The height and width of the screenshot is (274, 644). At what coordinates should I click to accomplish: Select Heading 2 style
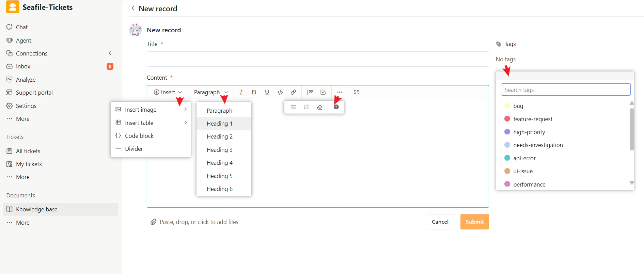[224, 136]
